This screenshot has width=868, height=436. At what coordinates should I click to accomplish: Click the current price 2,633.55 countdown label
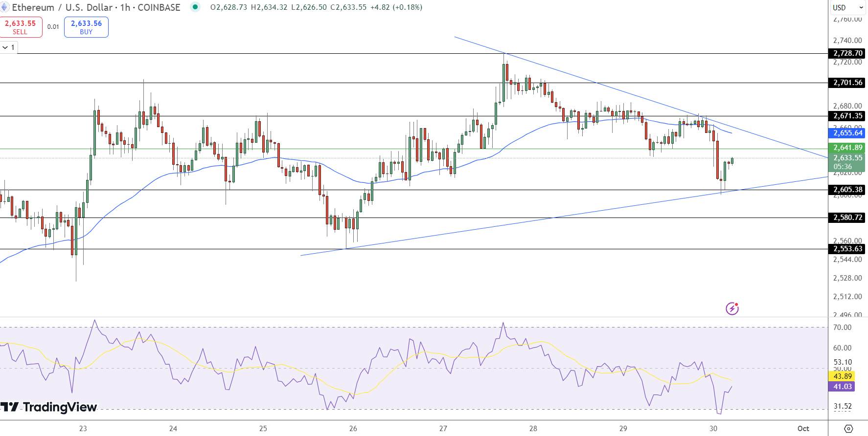coord(848,162)
